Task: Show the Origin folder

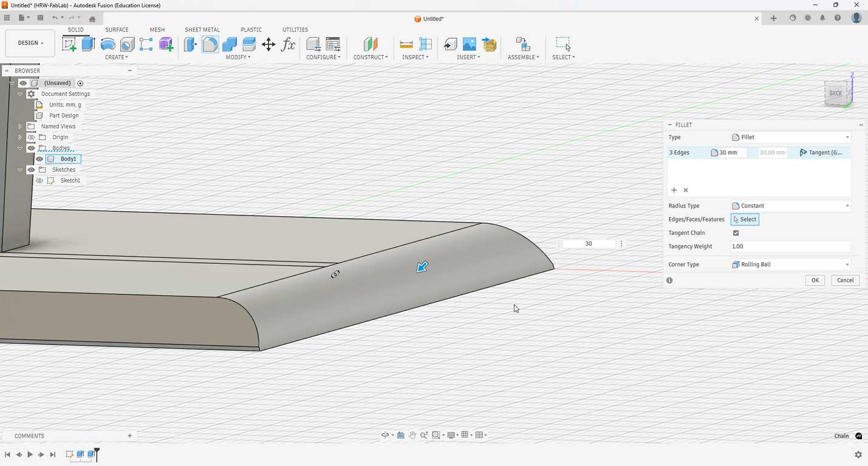Action: pos(31,137)
